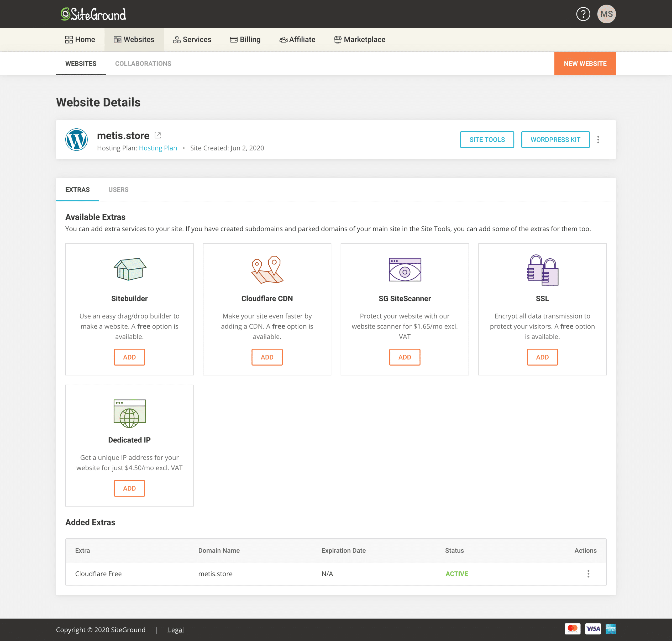Screen dimensions: 672x641
Task: Add the Sitebuilder extra
Action: (x=129, y=357)
